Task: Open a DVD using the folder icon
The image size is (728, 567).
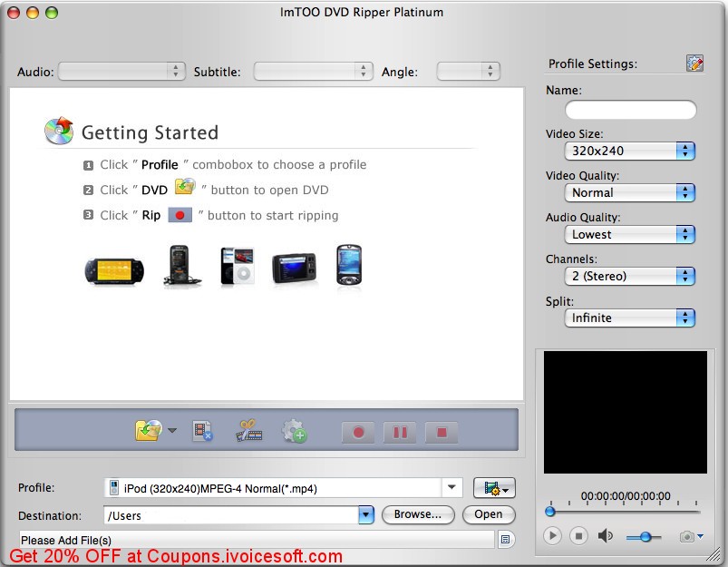Action: pos(150,431)
